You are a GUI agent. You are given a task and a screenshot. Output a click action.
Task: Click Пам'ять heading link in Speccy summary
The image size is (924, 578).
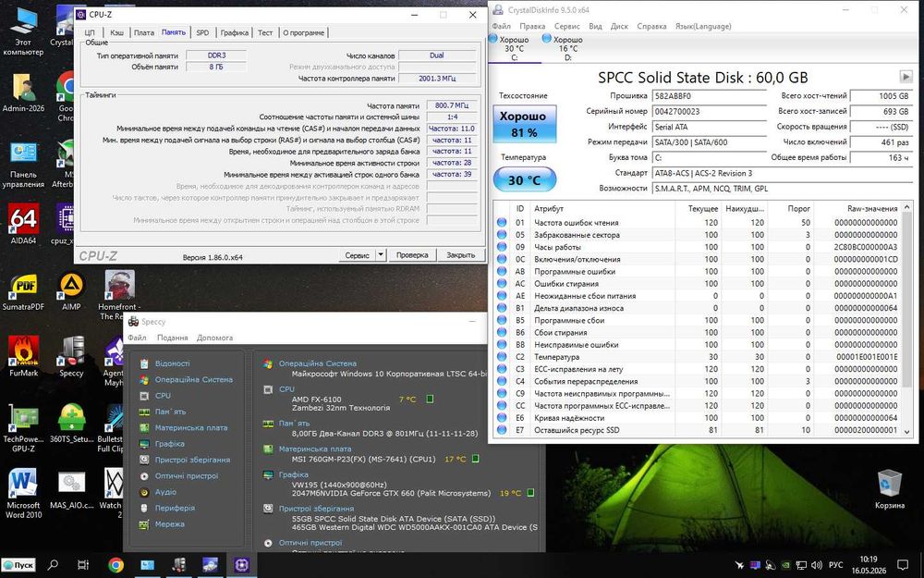point(294,424)
